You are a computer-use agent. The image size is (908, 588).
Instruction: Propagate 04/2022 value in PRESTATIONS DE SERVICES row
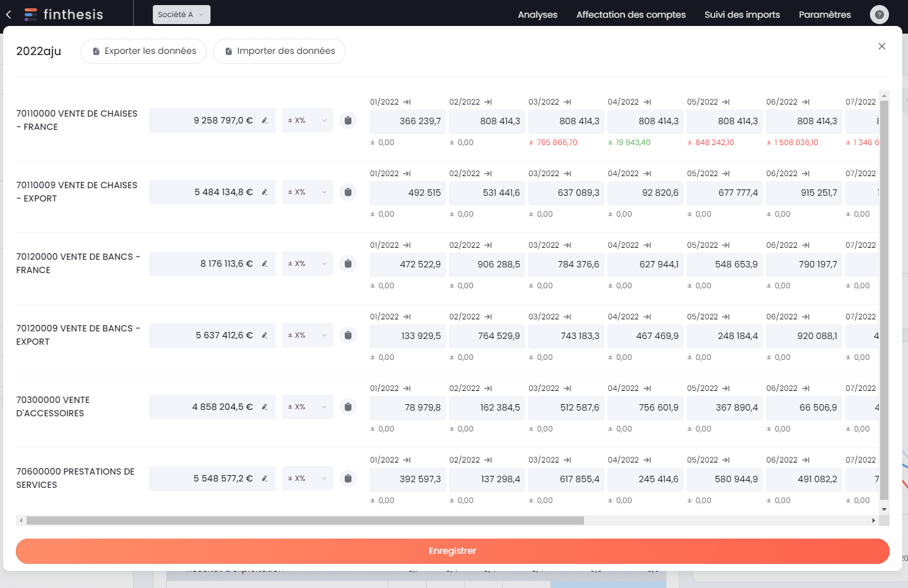coord(647,460)
